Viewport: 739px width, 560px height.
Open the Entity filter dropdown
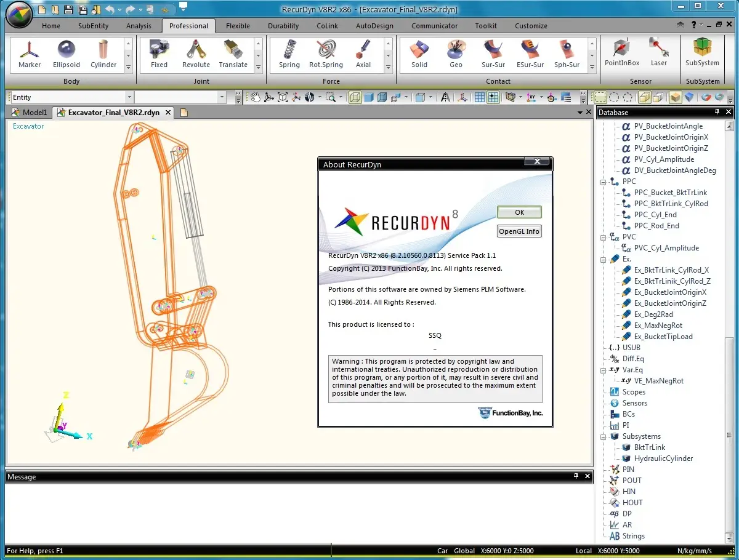(x=129, y=97)
